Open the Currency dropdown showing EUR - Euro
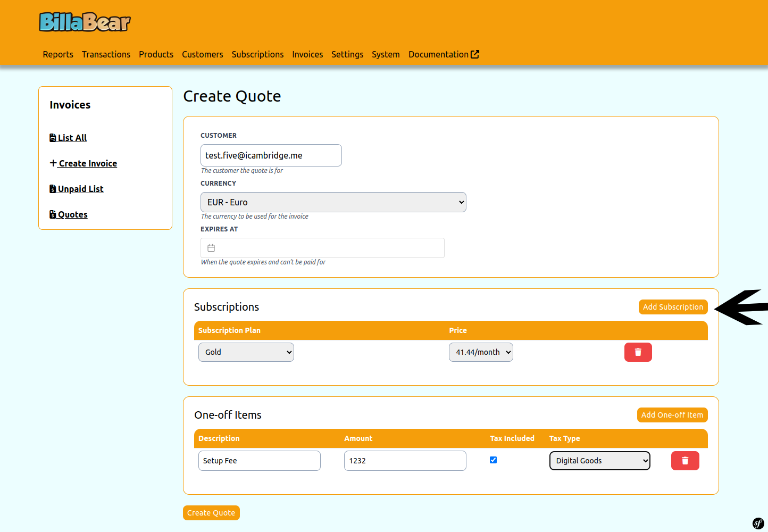This screenshot has width=768, height=532. (333, 202)
